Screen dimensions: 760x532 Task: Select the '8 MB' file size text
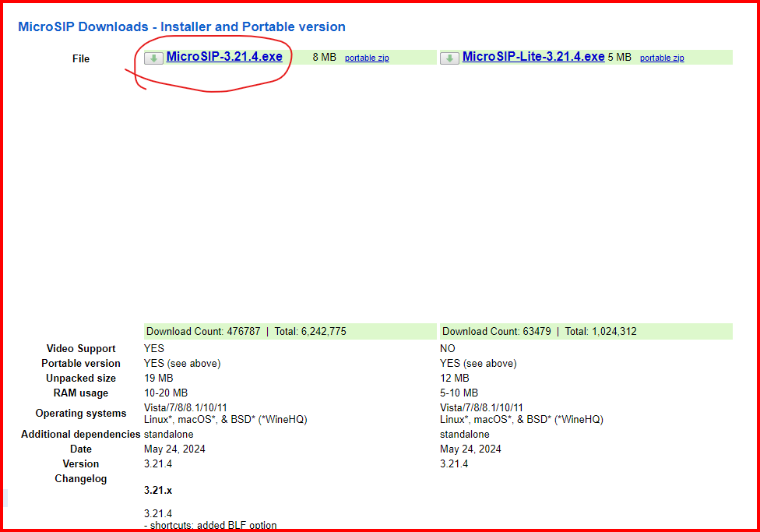click(x=324, y=57)
